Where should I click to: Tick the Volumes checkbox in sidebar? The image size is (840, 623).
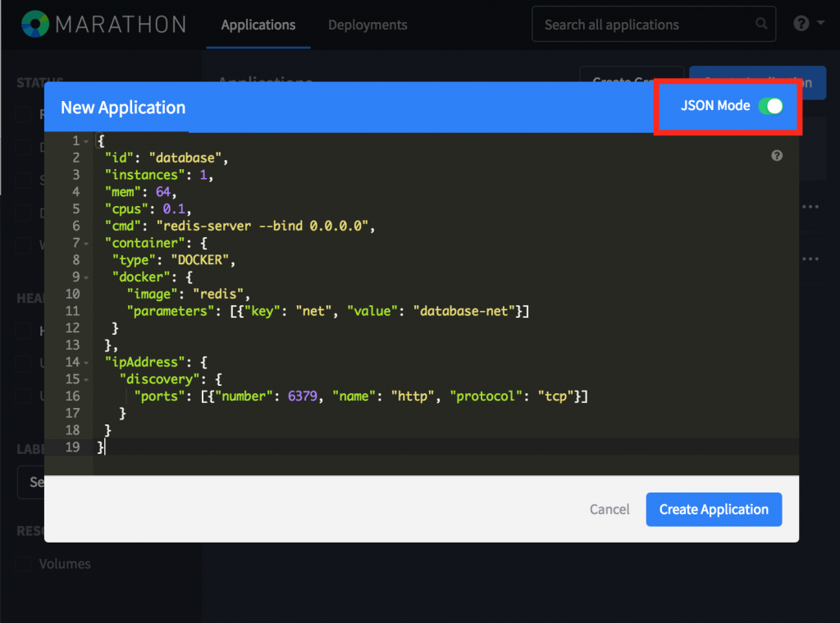[23, 564]
